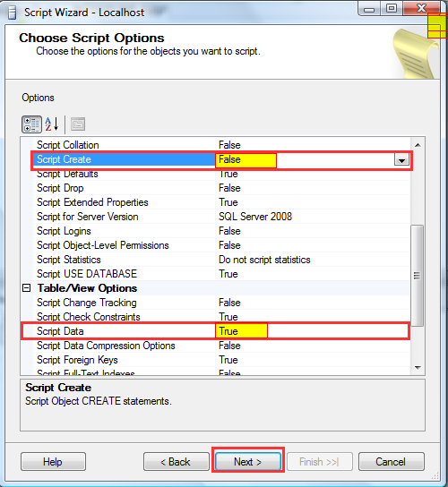Sort options alphabetically with A-Z icon

[x=52, y=124]
